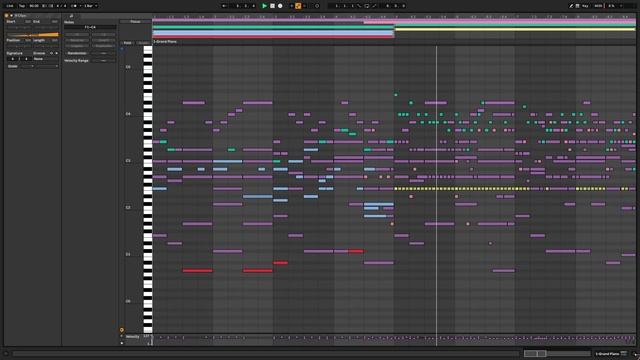Click the Signature denominator field

pos(26,59)
